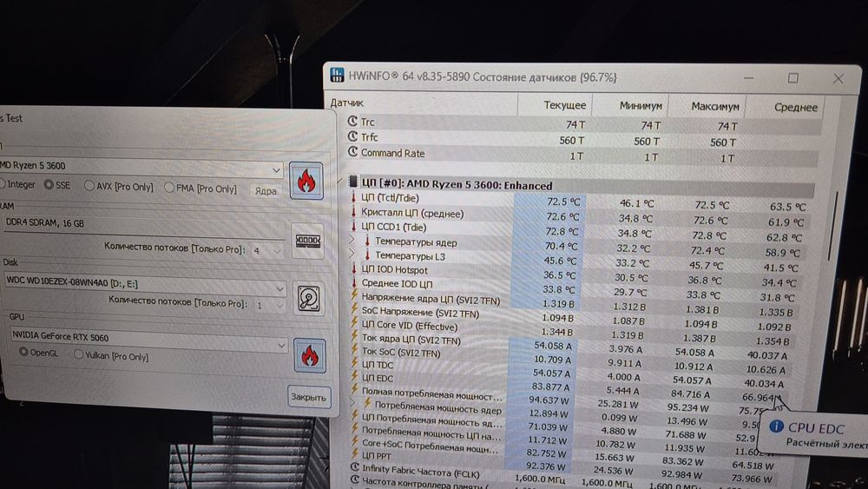
Task: Click HWiNFO logo in the title bar
Action: tap(337, 75)
